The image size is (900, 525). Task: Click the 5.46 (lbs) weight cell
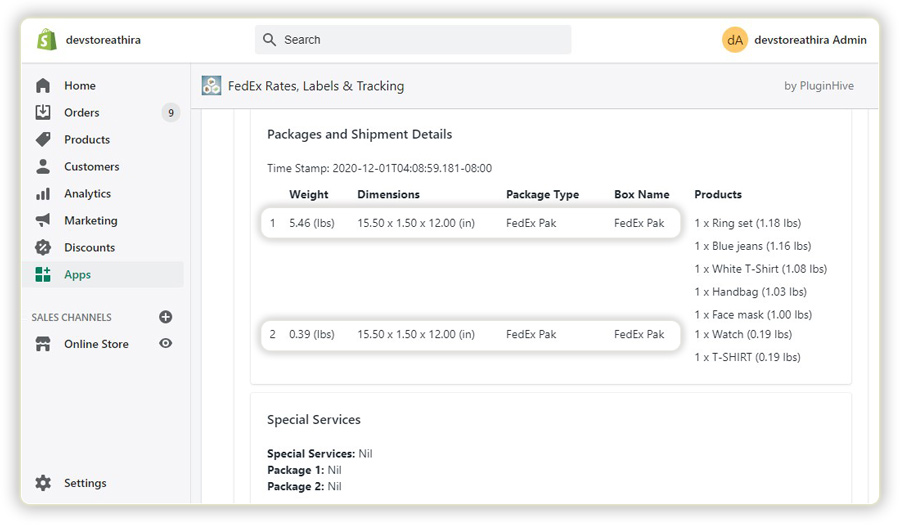(x=312, y=223)
